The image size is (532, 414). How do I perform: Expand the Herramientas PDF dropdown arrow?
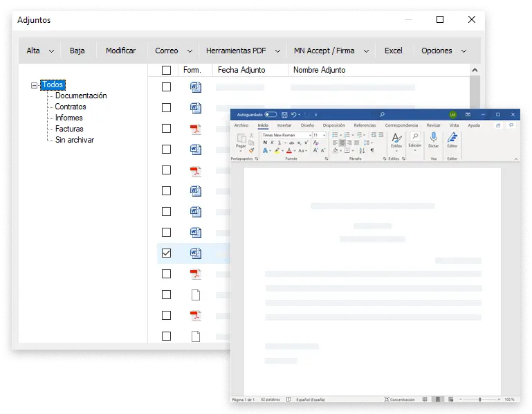pyautogui.click(x=277, y=51)
